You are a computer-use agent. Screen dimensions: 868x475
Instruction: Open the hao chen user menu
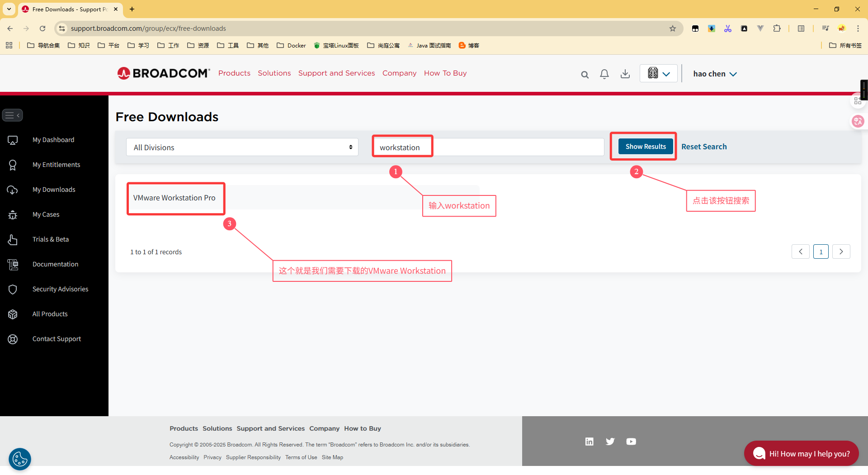click(715, 74)
